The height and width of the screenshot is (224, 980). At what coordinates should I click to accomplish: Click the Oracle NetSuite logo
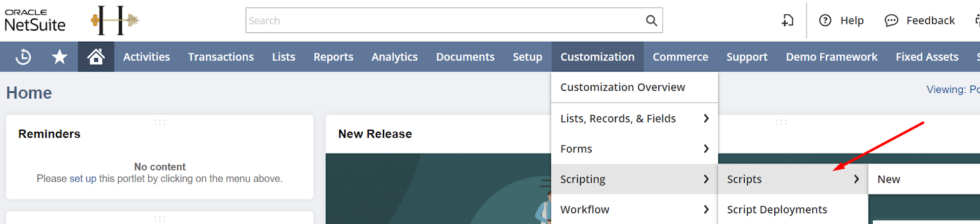(x=35, y=21)
